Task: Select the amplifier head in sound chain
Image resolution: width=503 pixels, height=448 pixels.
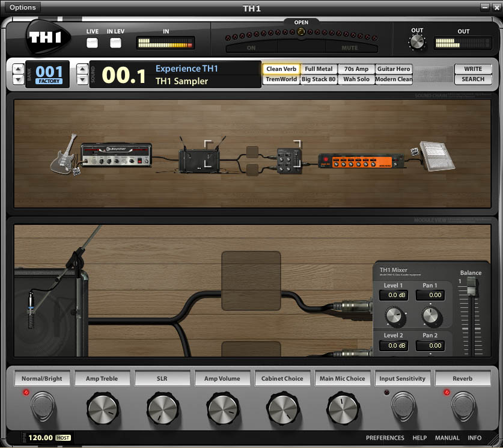Action: (116, 155)
